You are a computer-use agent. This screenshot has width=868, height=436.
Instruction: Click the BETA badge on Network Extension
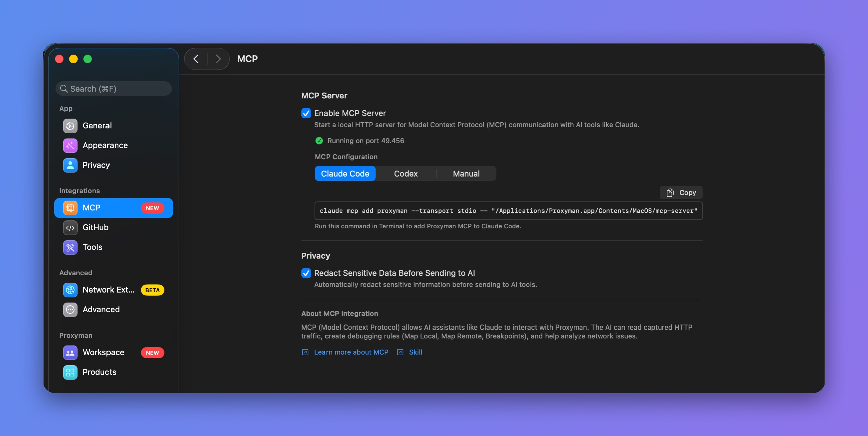(x=152, y=290)
